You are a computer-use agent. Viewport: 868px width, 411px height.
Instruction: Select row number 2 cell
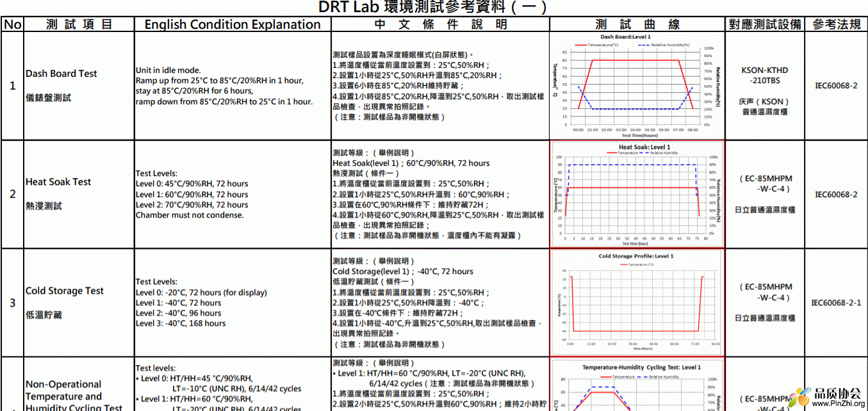tap(12, 194)
